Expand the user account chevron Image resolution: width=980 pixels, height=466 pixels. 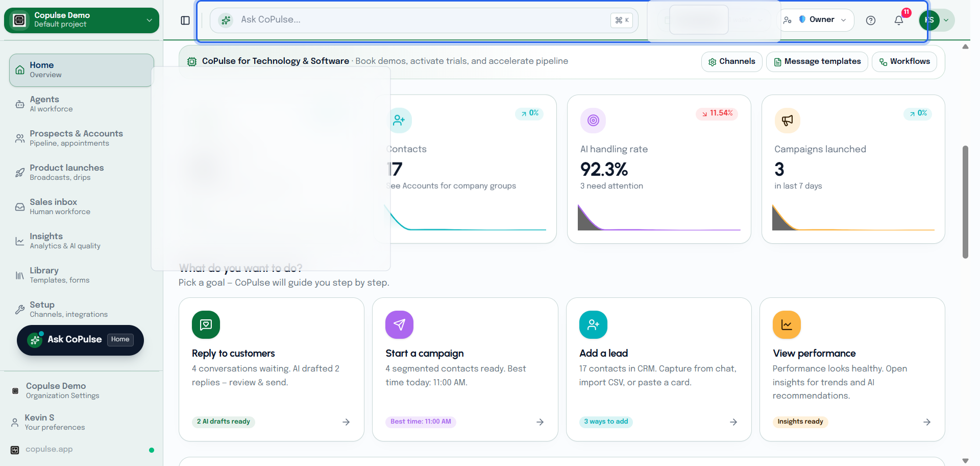pos(946,20)
